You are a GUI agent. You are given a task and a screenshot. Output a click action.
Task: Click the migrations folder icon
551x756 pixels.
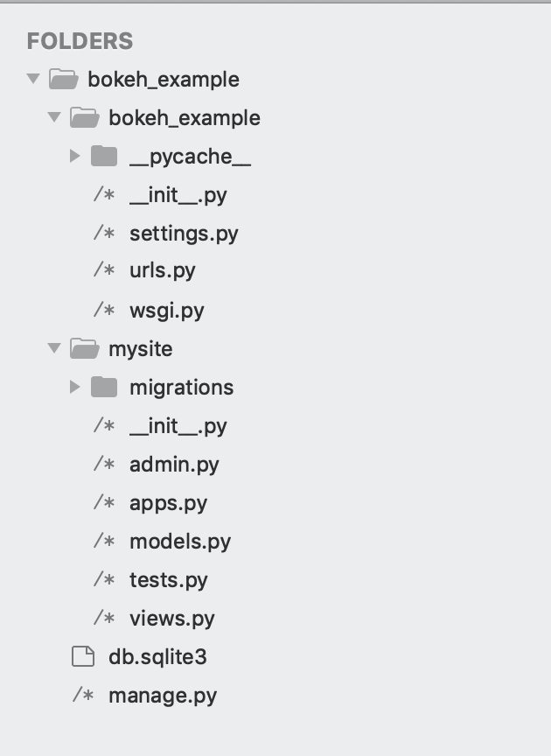click(x=104, y=388)
